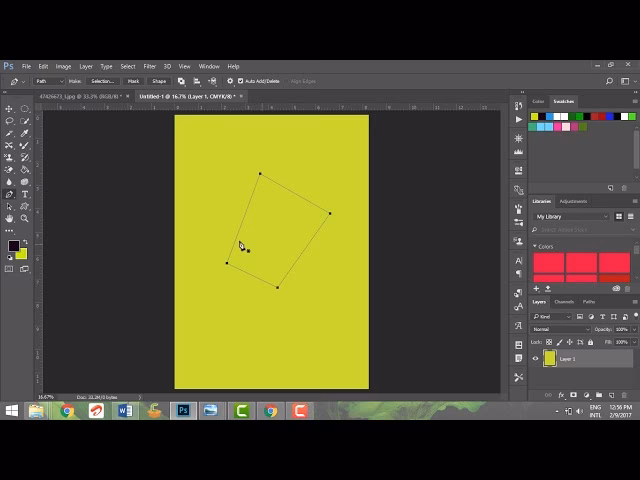The image size is (640, 480).
Task: Open the workspace switcher dropdown
Action: [x=625, y=81]
